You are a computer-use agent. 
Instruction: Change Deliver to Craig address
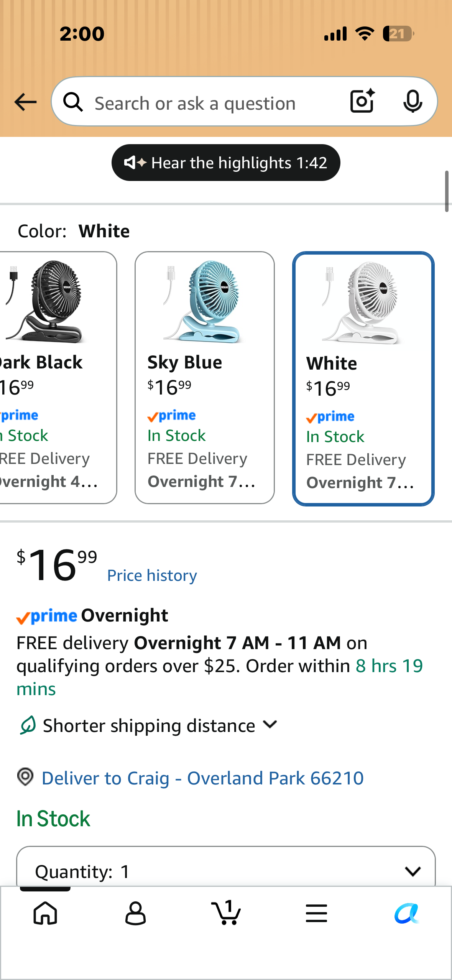pos(202,778)
